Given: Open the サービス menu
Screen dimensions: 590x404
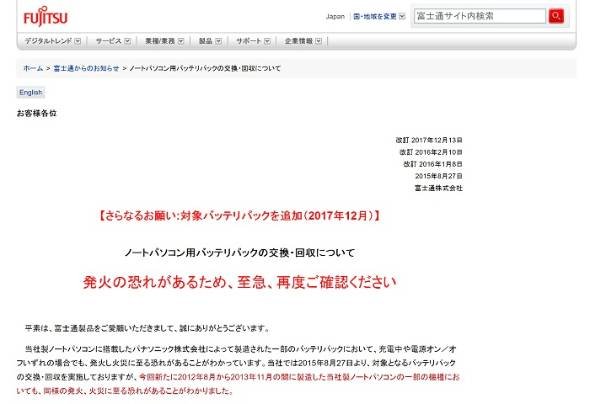Looking at the screenshot, I should (x=108, y=41).
